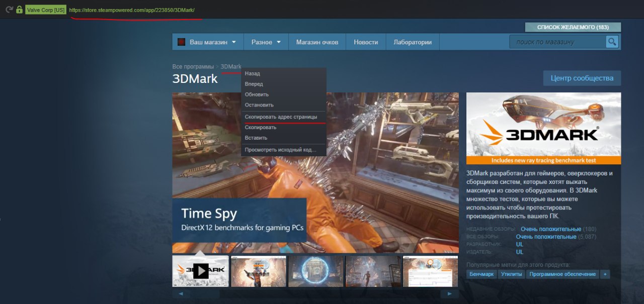
Task: Choose Назад in the context menu
Action: (284, 73)
